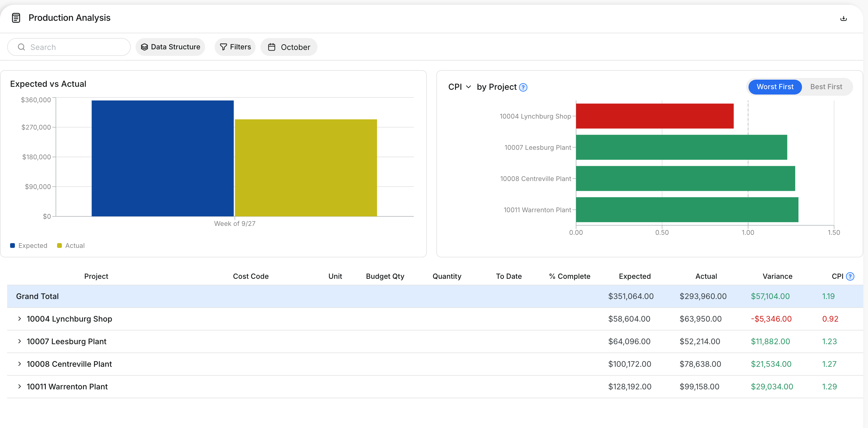Image resolution: width=868 pixels, height=428 pixels.
Task: Toggle Expected series in chart legend
Action: (29, 246)
